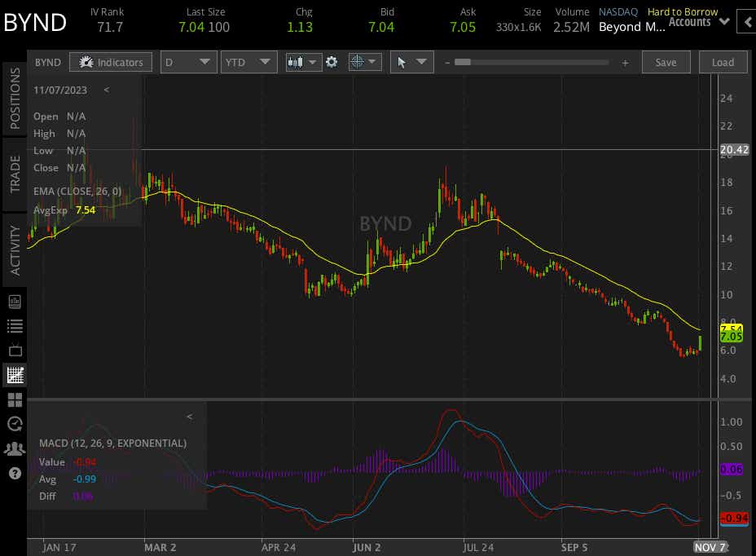Open the TV live feed sidebar icon
Image resolution: width=756 pixels, height=556 pixels.
pos(15,350)
